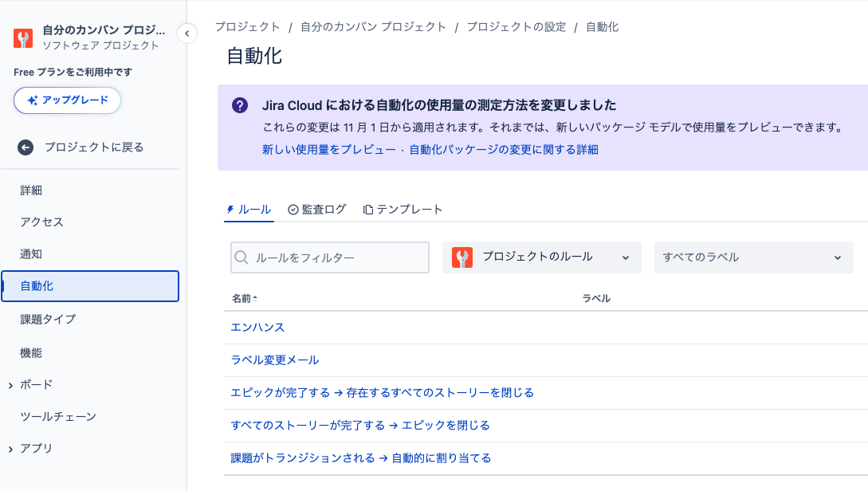The image size is (868, 491).
Task: Open the ラベル変更メール rule
Action: click(275, 360)
